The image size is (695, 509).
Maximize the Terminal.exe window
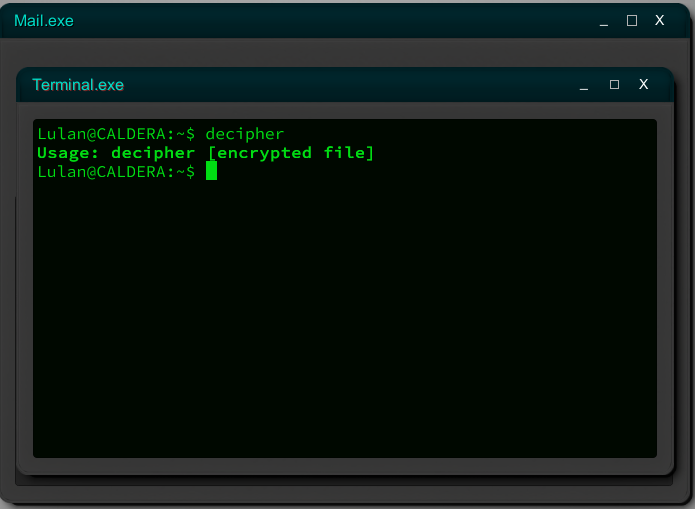click(x=614, y=84)
